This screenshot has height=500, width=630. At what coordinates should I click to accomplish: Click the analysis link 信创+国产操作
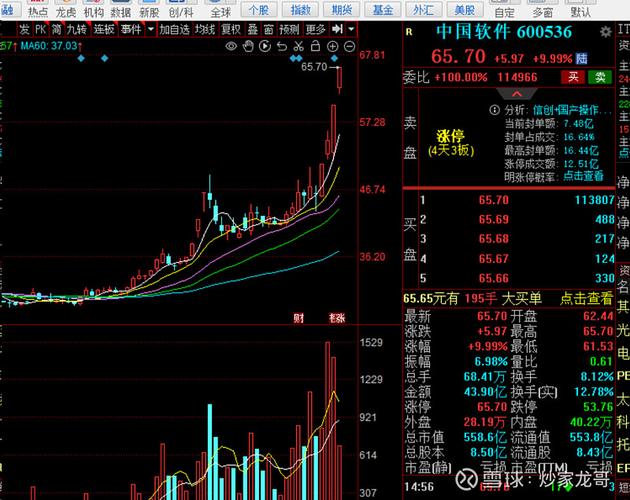572,110
